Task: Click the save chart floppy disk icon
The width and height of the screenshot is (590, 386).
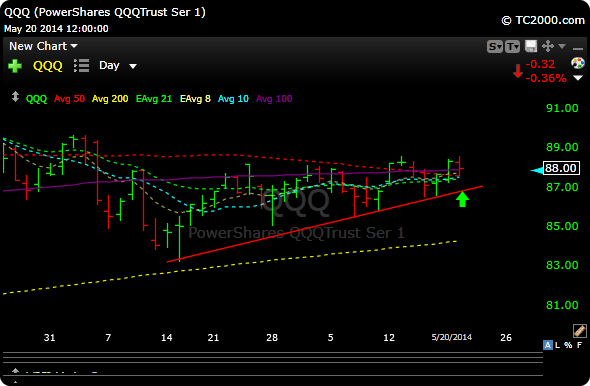Action: coord(531,46)
